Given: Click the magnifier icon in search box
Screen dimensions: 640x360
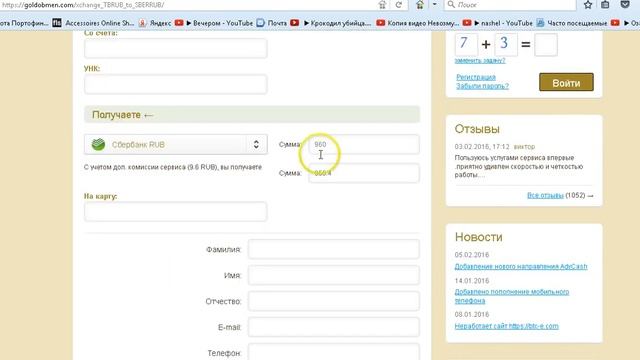Looking at the screenshot, I should click(x=451, y=5).
